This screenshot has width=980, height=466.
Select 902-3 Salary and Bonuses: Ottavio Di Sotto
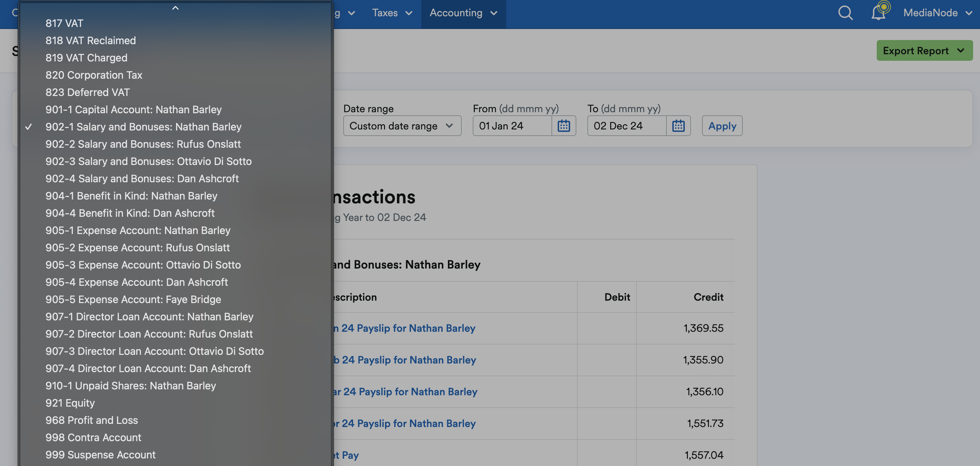[176, 161]
